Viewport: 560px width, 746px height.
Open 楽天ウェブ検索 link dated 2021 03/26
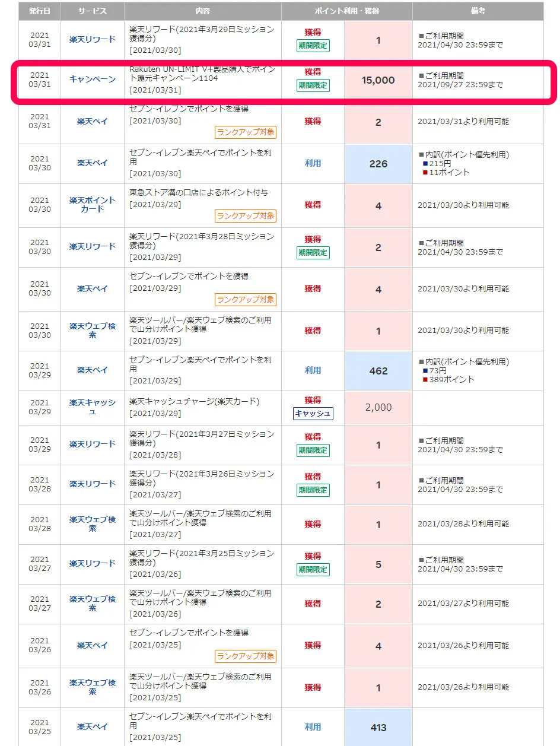point(93,687)
